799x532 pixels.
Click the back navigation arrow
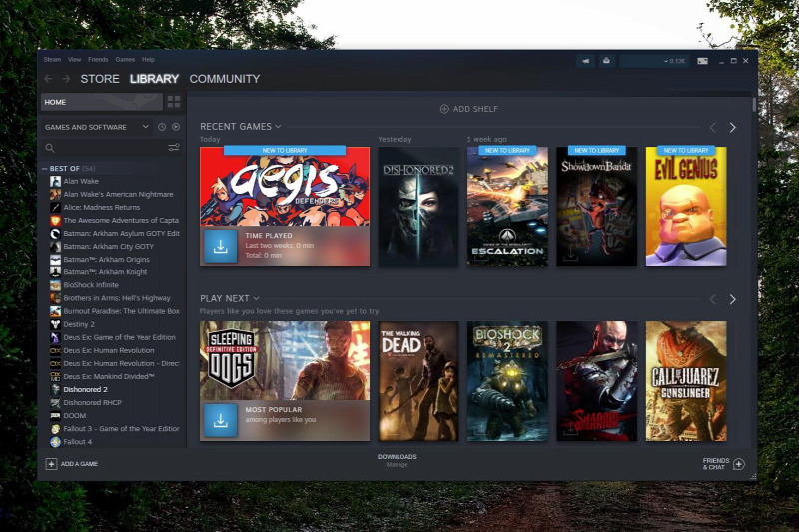[48, 79]
